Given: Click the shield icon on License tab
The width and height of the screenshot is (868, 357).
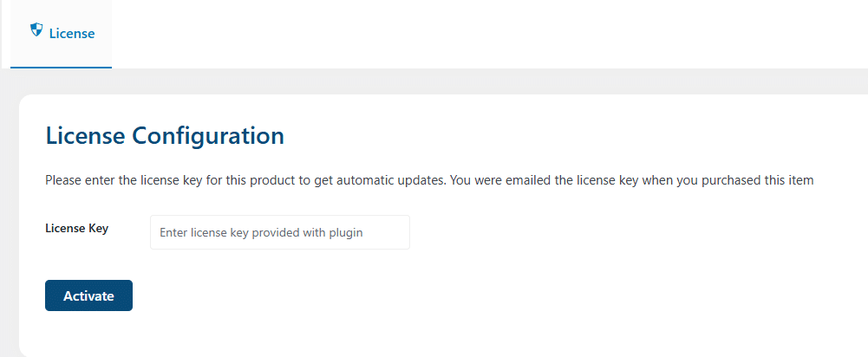Looking at the screenshot, I should [x=36, y=29].
